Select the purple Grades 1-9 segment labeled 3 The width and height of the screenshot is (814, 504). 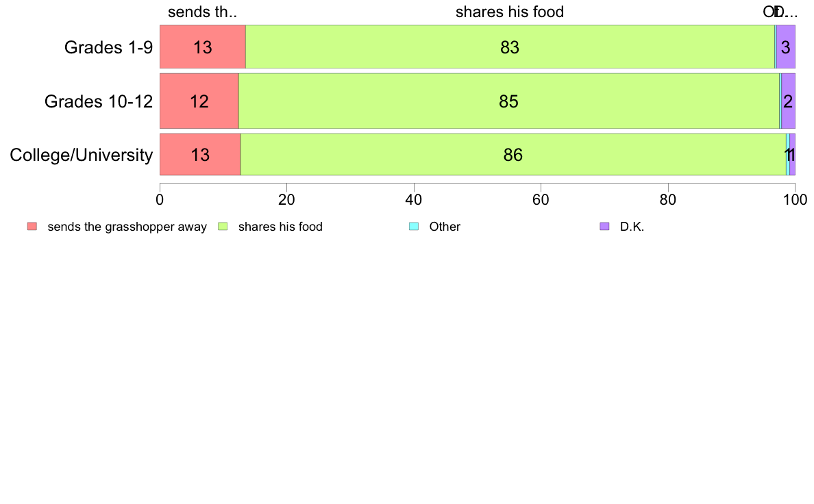click(785, 47)
